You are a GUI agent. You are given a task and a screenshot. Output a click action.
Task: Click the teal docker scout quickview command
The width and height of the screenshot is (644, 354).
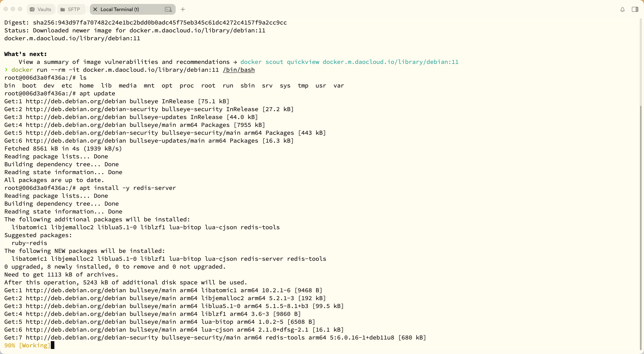pos(349,62)
